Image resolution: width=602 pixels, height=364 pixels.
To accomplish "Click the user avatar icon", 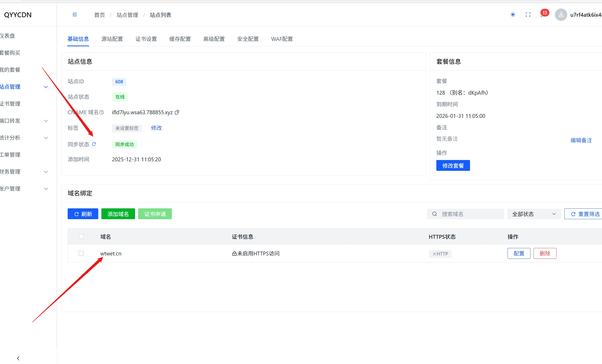I will pos(561,15).
